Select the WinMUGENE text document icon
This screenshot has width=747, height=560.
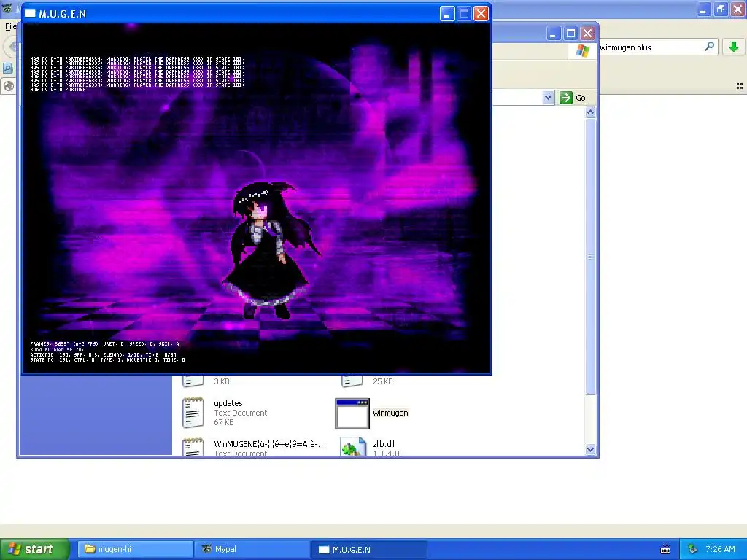[x=193, y=447]
